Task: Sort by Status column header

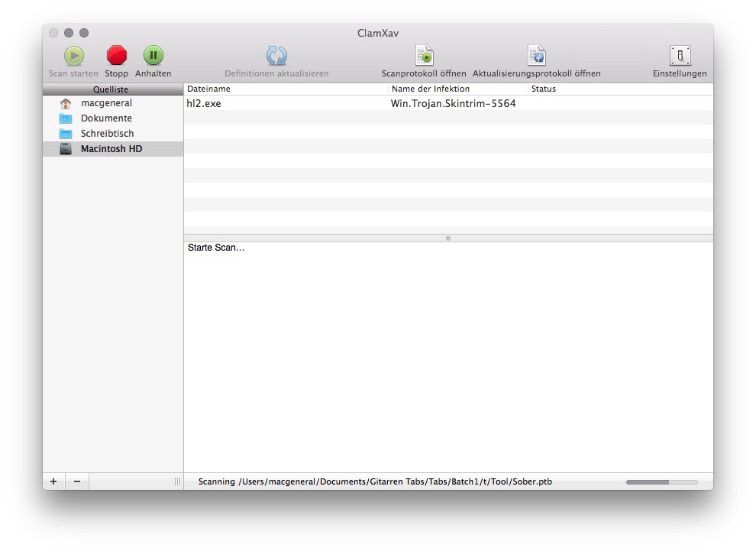Action: pyautogui.click(x=621, y=89)
